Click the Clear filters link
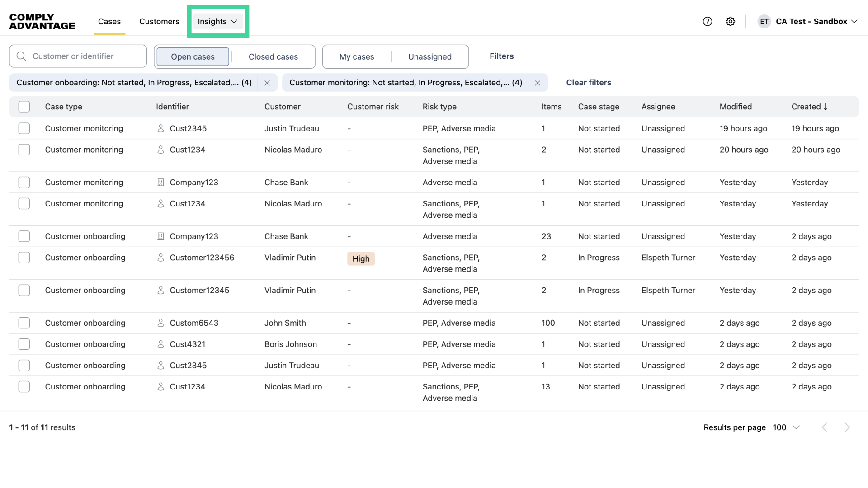 588,83
